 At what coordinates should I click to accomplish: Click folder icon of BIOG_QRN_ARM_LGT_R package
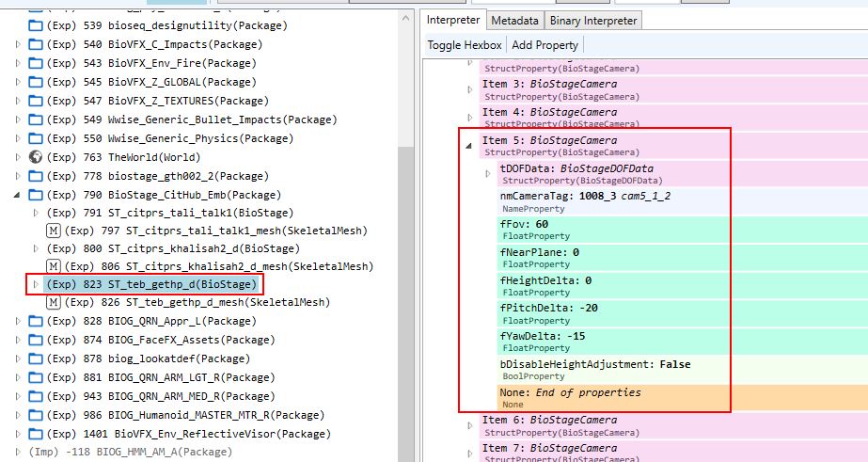pos(36,378)
